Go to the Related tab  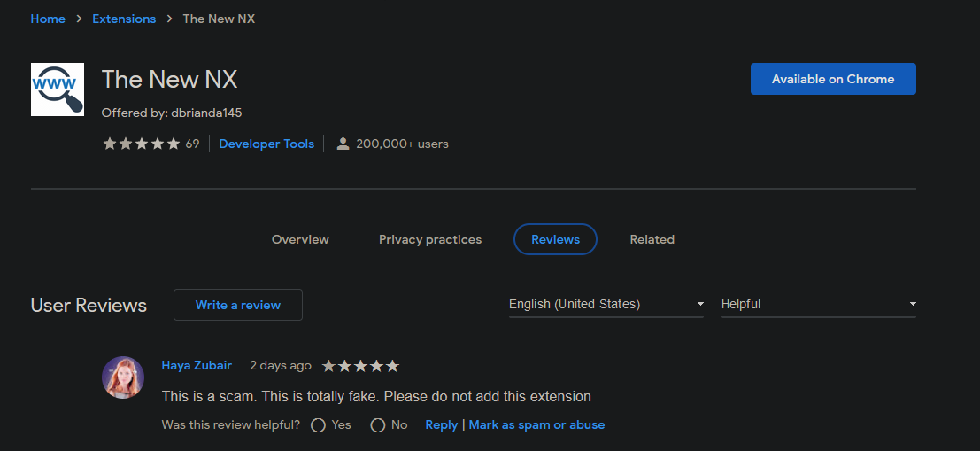point(652,239)
